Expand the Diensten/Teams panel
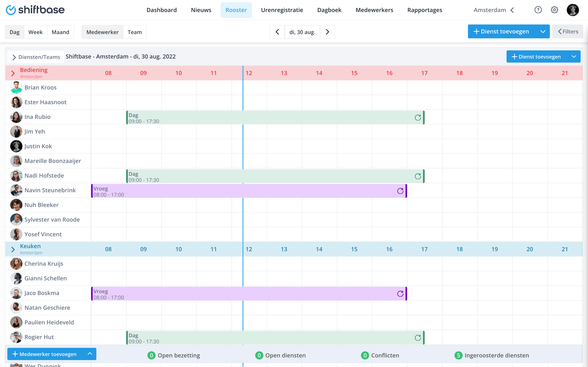The image size is (588, 367). pos(36,57)
